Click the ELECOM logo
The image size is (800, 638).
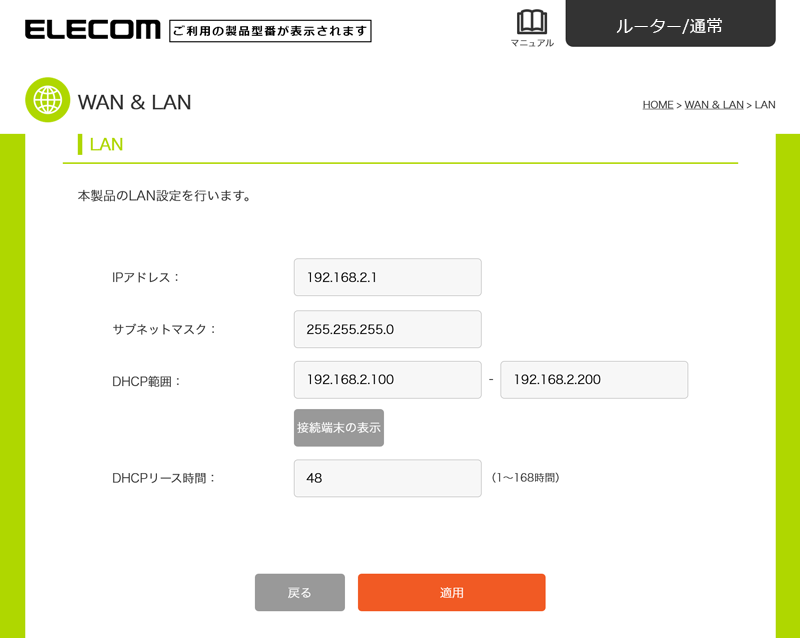(x=92, y=30)
